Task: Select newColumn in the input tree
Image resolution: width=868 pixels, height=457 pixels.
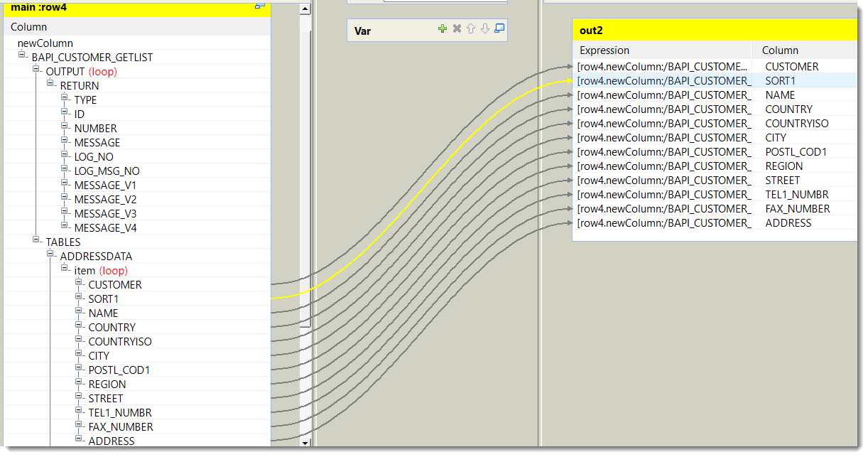Action: tap(45, 43)
